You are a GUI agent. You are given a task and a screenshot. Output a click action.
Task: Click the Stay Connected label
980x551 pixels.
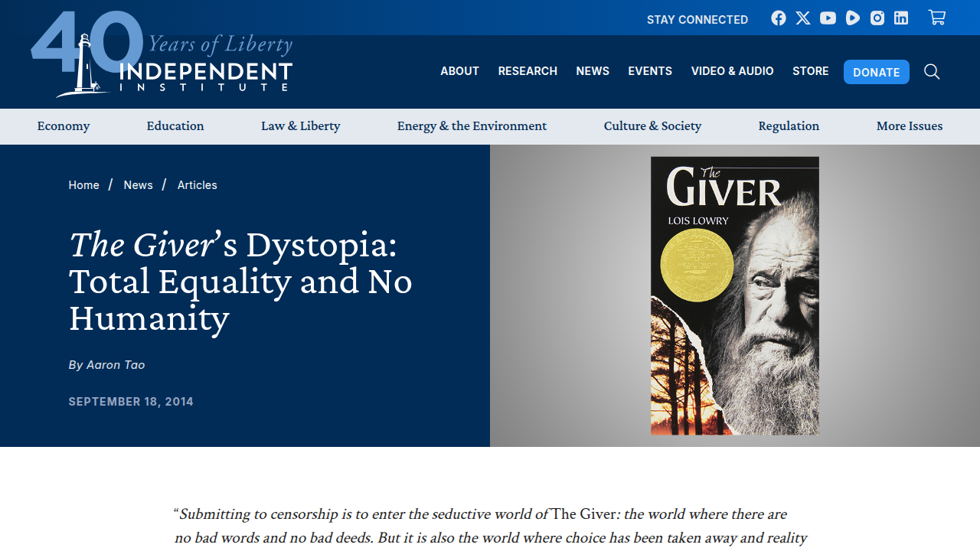pyautogui.click(x=697, y=19)
